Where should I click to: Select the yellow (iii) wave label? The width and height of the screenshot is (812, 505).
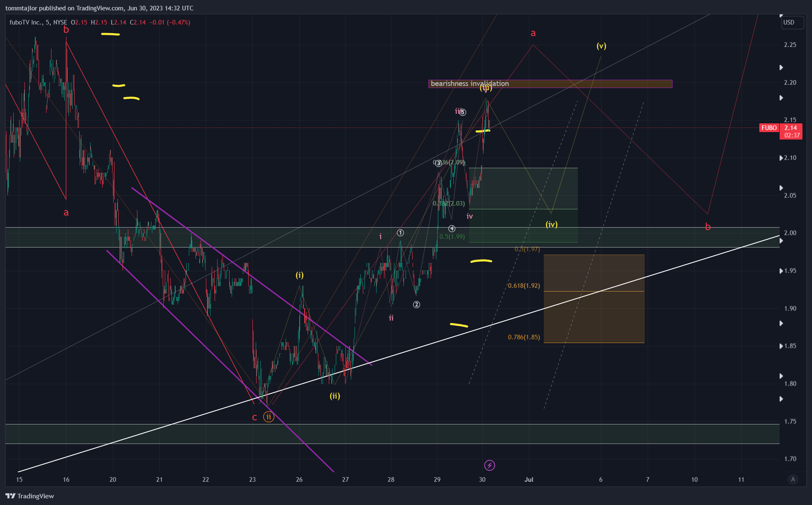tap(486, 88)
